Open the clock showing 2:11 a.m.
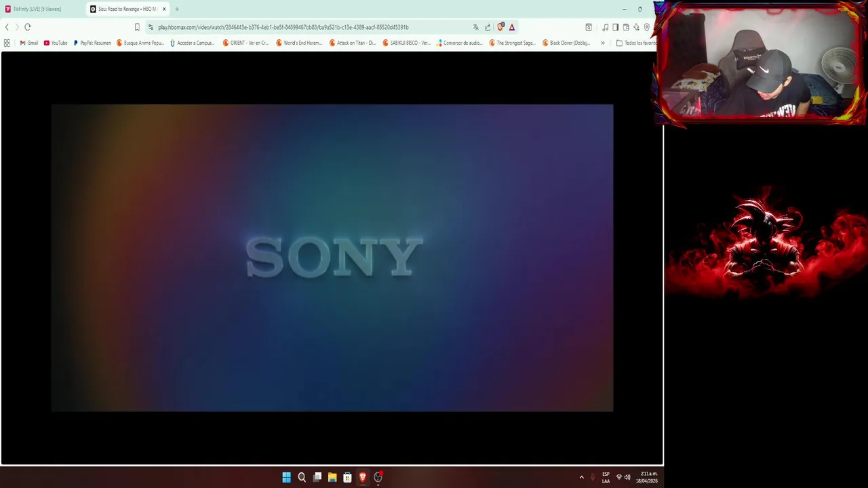 tap(647, 477)
